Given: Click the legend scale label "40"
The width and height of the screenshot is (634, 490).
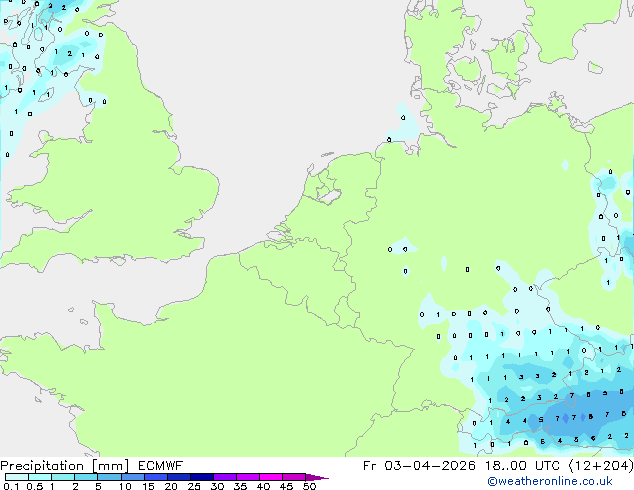Looking at the screenshot, I should click(264, 486).
